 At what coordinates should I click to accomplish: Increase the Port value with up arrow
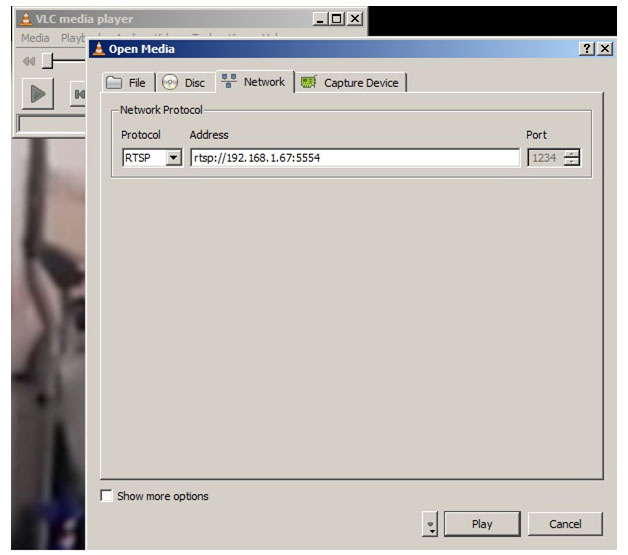tap(572, 153)
